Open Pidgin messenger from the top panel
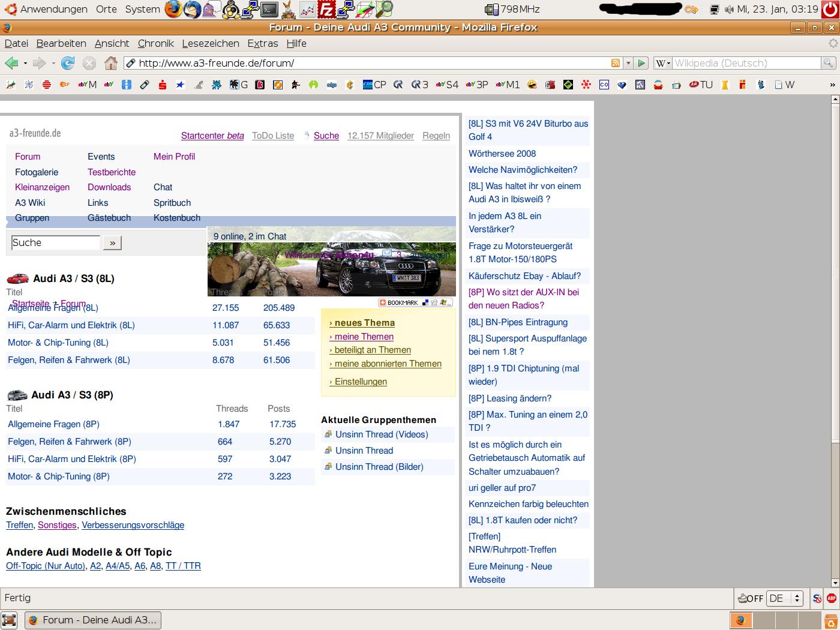The height and width of the screenshot is (630, 840). click(211, 9)
